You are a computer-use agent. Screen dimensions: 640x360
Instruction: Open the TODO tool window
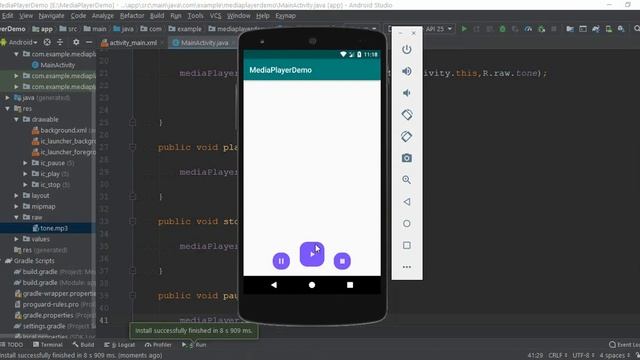click(12, 345)
